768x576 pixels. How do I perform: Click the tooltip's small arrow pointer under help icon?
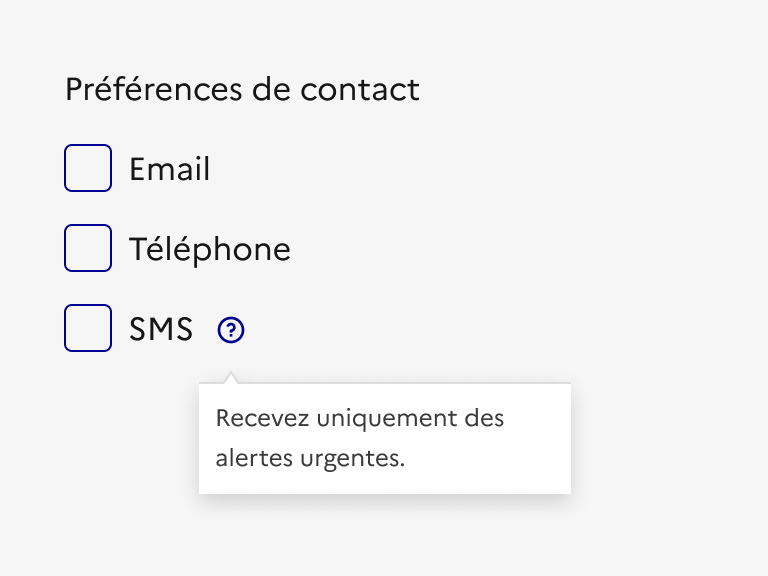pyautogui.click(x=231, y=378)
